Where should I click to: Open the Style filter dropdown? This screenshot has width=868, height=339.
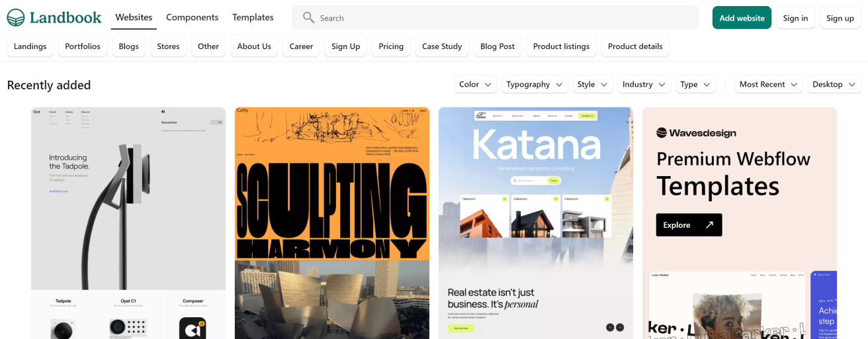(592, 84)
